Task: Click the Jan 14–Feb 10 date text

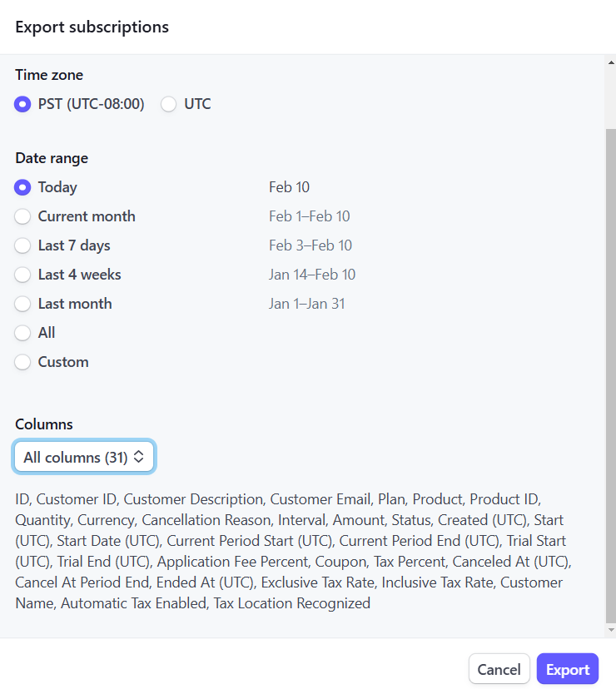Action: click(x=311, y=275)
